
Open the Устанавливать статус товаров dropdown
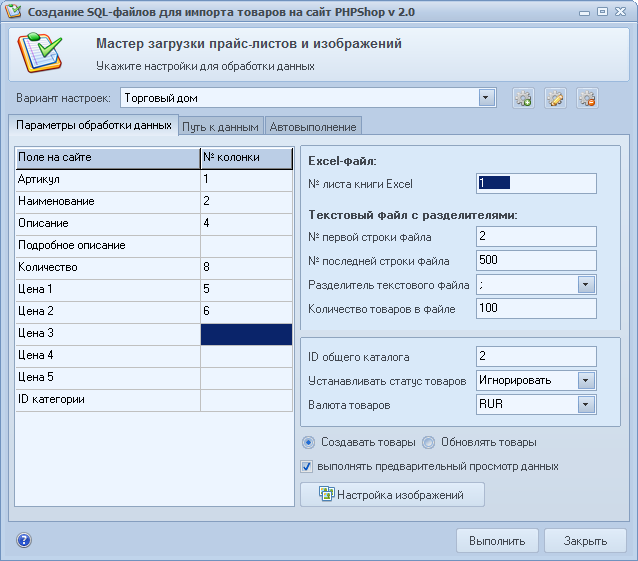point(586,380)
